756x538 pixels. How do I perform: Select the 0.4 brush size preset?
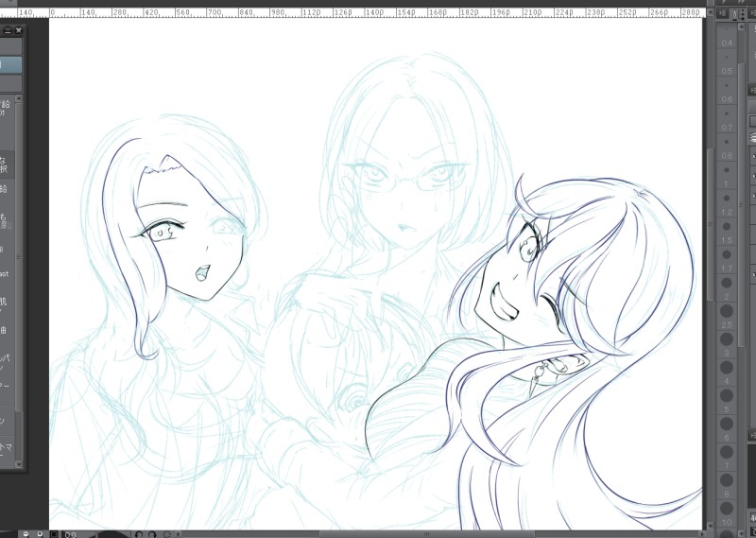[x=727, y=36]
